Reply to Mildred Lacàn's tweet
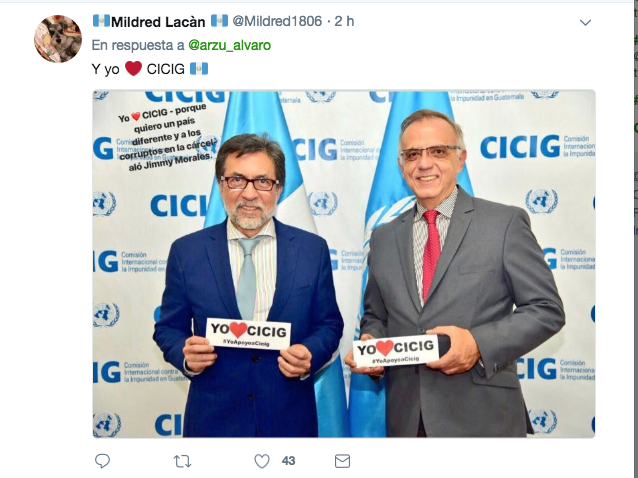The width and height of the screenshot is (638, 478). pyautogui.click(x=102, y=461)
